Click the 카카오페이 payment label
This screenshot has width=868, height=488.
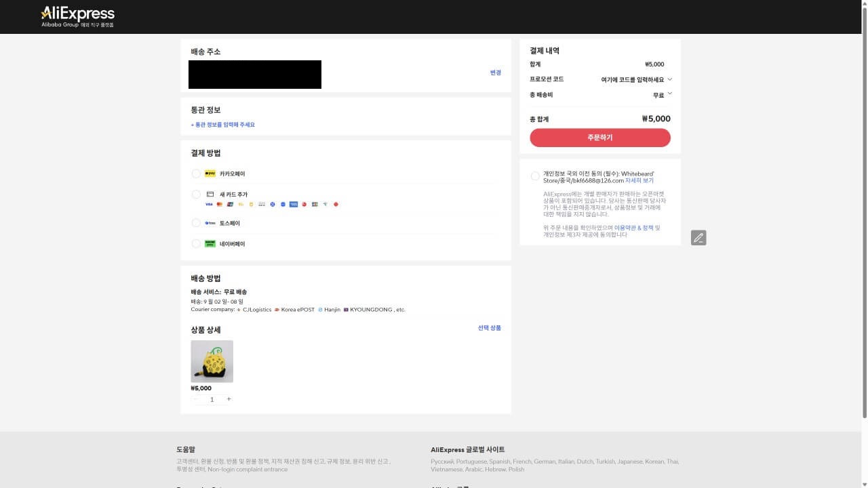click(x=232, y=174)
